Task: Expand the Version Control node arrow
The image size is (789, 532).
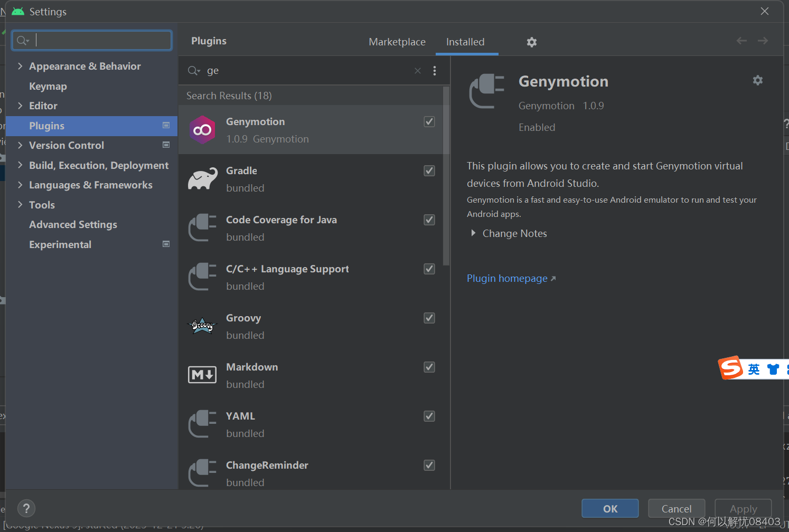Action: point(20,145)
